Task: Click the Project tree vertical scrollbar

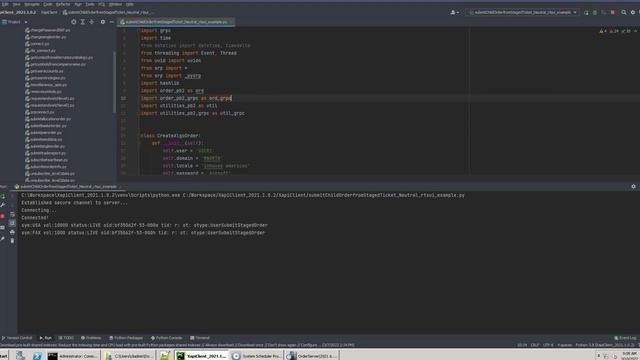Action: 114,82
